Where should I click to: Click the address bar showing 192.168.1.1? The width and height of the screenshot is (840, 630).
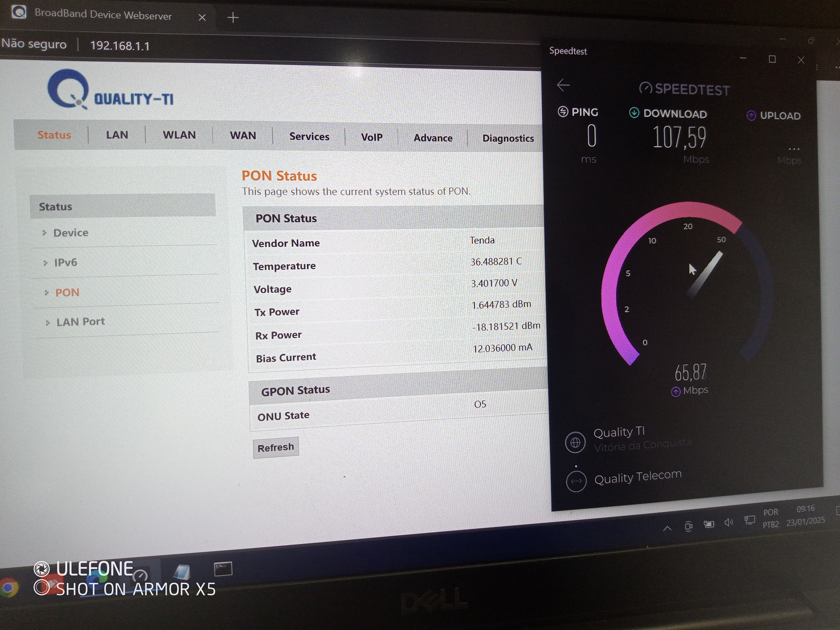(120, 46)
